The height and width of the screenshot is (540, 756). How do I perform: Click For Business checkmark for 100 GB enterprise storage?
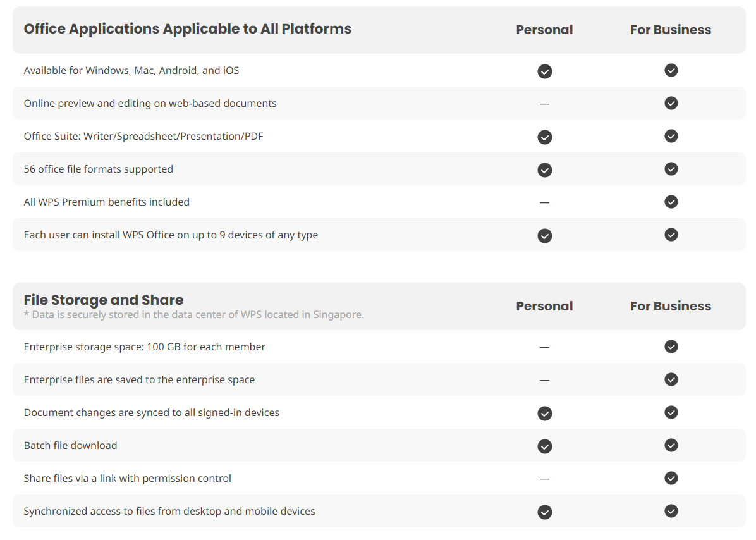coord(671,347)
